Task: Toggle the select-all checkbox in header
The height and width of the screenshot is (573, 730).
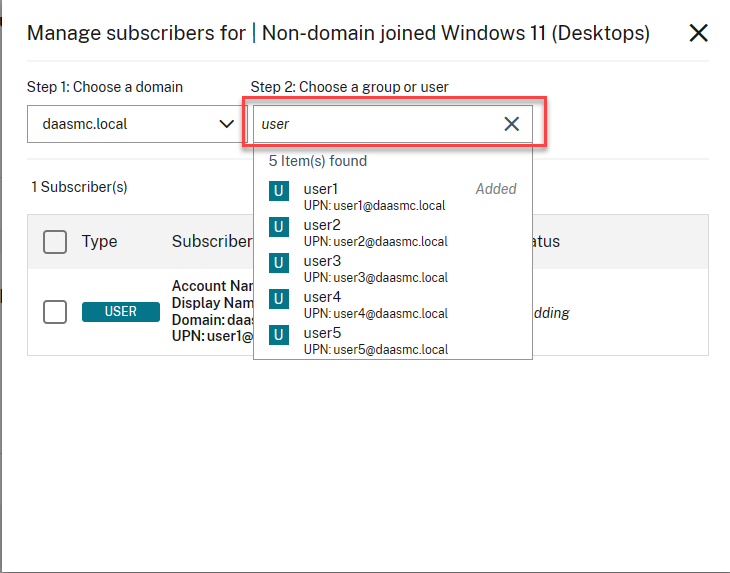Action: click(55, 242)
